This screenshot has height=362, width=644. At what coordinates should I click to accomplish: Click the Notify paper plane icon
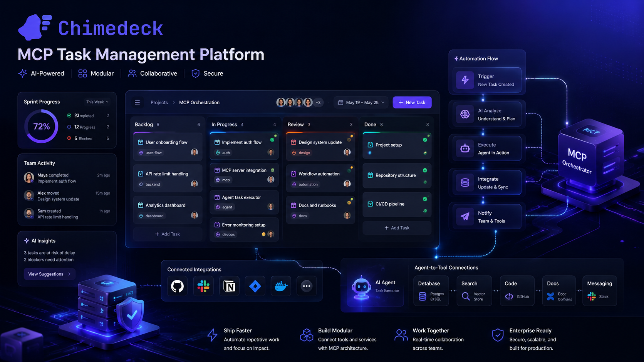tap(465, 217)
